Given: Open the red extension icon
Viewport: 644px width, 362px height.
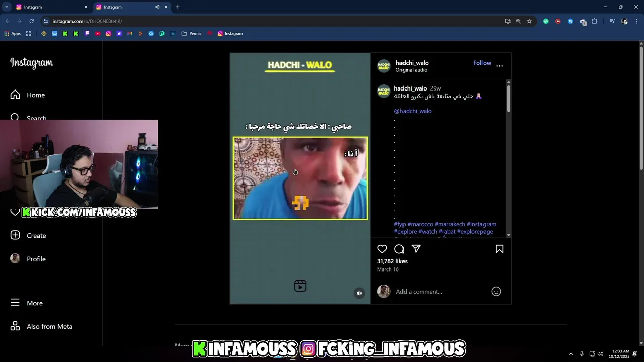Looking at the screenshot, I should pyautogui.click(x=558, y=21).
